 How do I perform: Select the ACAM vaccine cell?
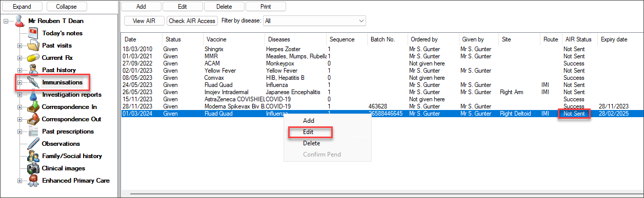tap(212, 63)
